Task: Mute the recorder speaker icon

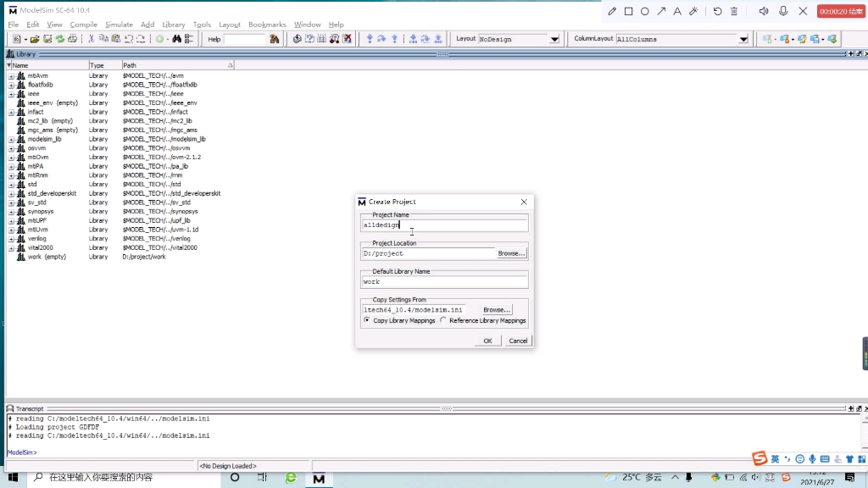Action: (x=764, y=11)
